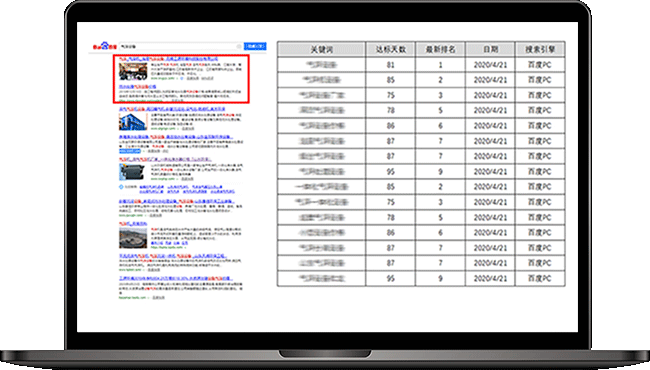Click the 日期 column header
The width and height of the screenshot is (650, 370).
490,49
